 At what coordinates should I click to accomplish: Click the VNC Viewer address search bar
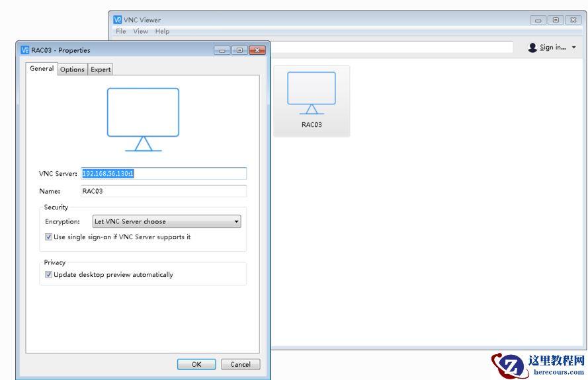[392, 47]
